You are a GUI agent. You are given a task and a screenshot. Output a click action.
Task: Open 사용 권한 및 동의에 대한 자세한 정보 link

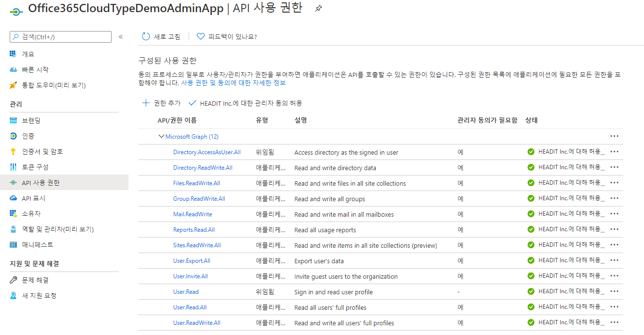click(233, 83)
